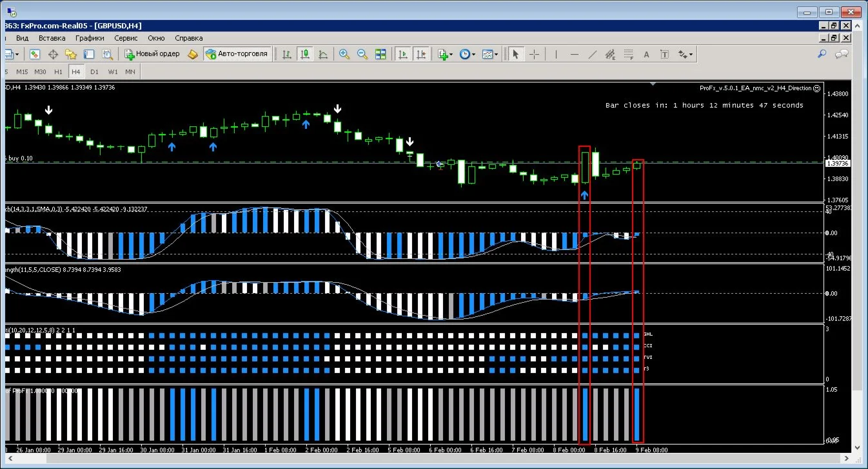Click the 1.43800 price scale value
868x469 pixels.
pyautogui.click(x=839, y=93)
